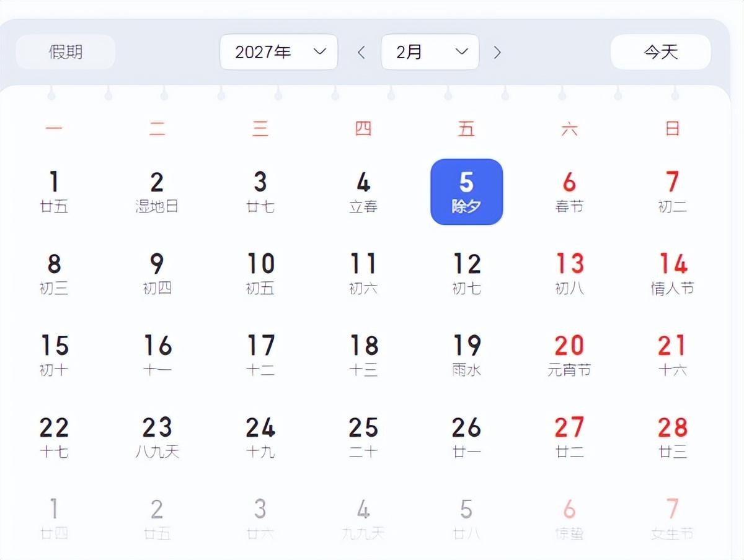
Task: Click the 日 Sunday column header
Action: [673, 129]
